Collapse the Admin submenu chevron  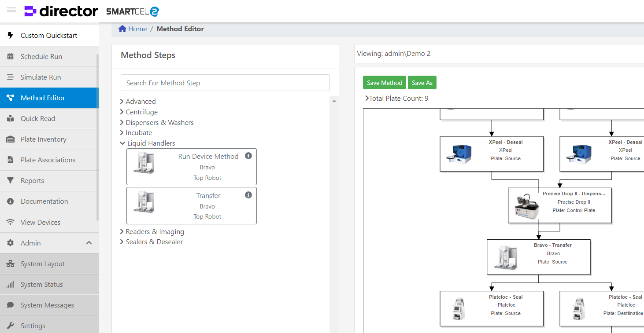point(89,243)
